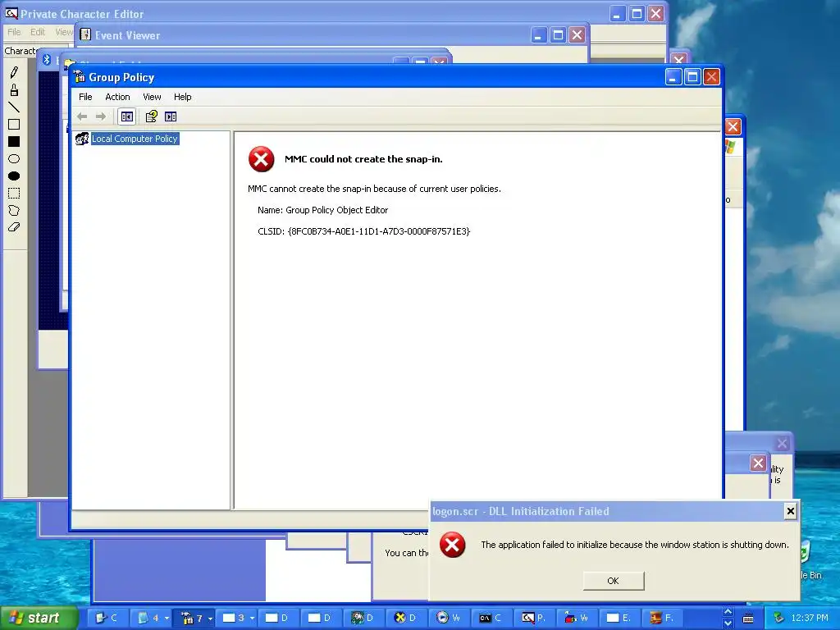Click the error icon in logon.scr dialog

[453, 545]
